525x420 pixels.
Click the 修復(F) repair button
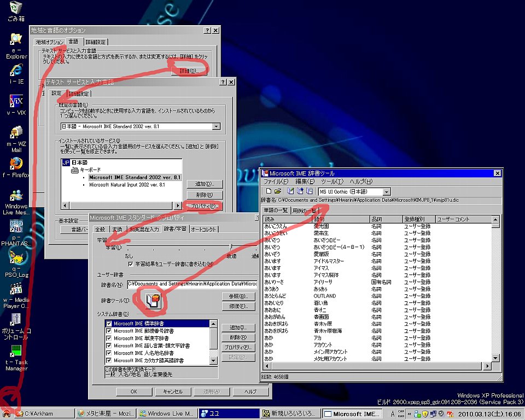238,306
